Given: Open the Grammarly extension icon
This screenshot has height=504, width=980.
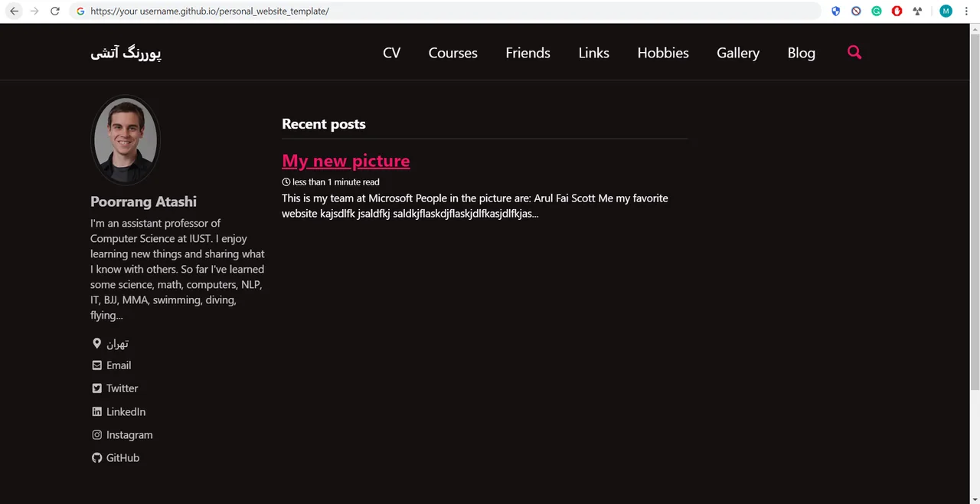Looking at the screenshot, I should [x=877, y=11].
